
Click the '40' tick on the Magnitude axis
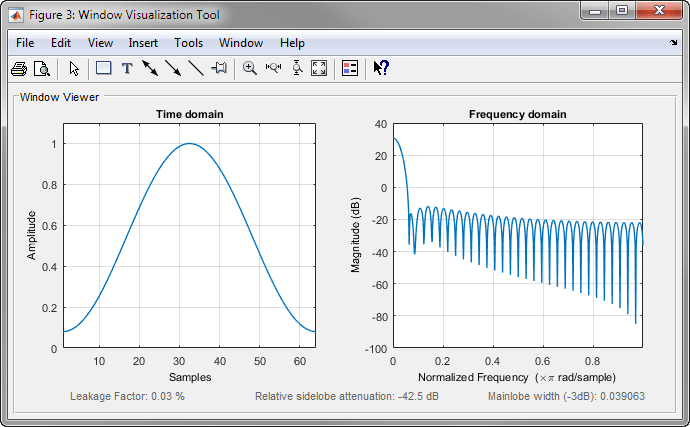pos(381,124)
